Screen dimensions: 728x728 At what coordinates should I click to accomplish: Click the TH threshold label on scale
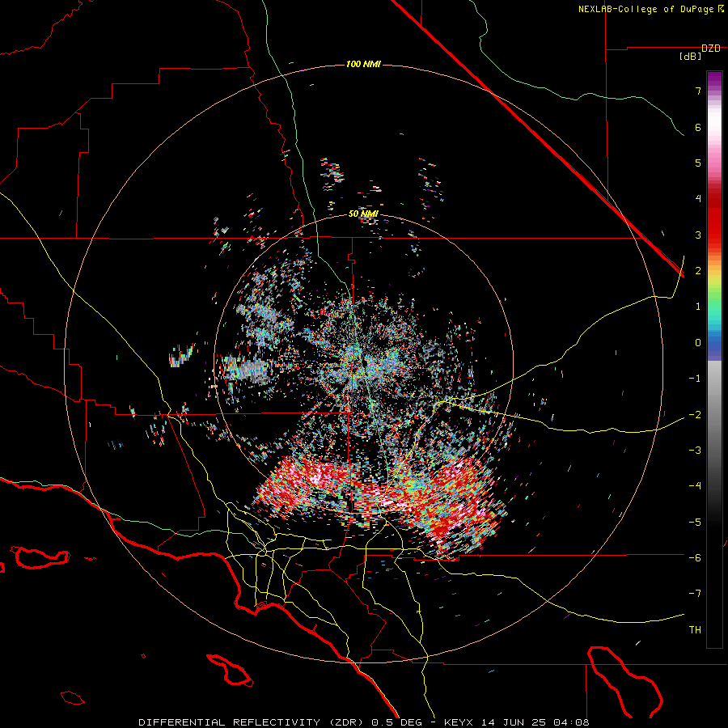[x=695, y=629]
